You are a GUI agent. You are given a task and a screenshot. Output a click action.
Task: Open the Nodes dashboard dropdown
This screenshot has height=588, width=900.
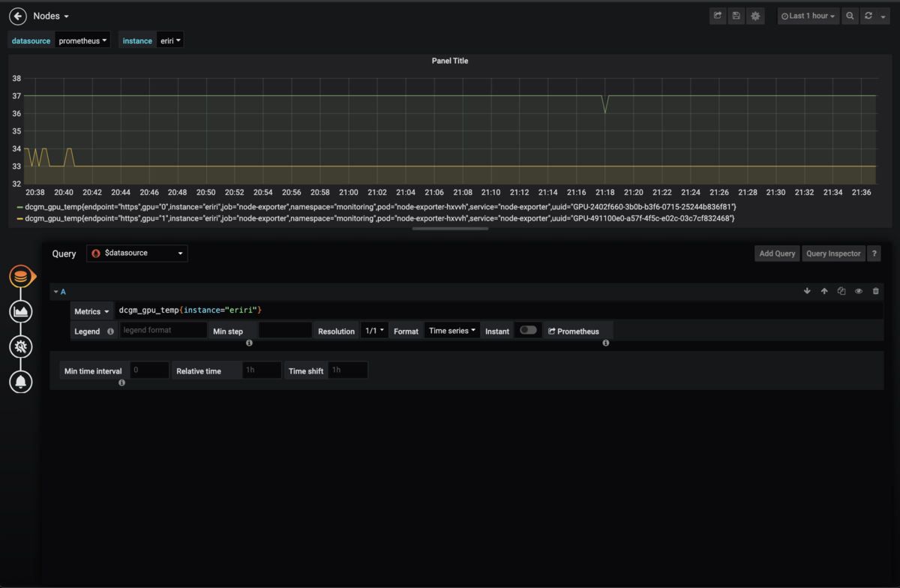point(51,16)
